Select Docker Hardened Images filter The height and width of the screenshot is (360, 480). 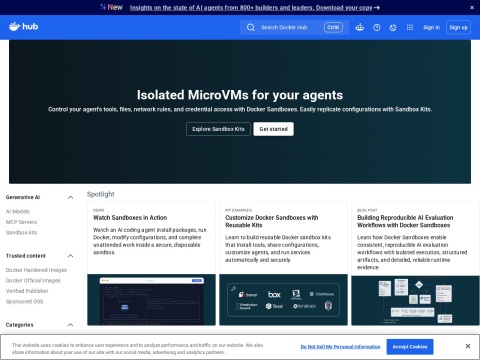(36, 270)
